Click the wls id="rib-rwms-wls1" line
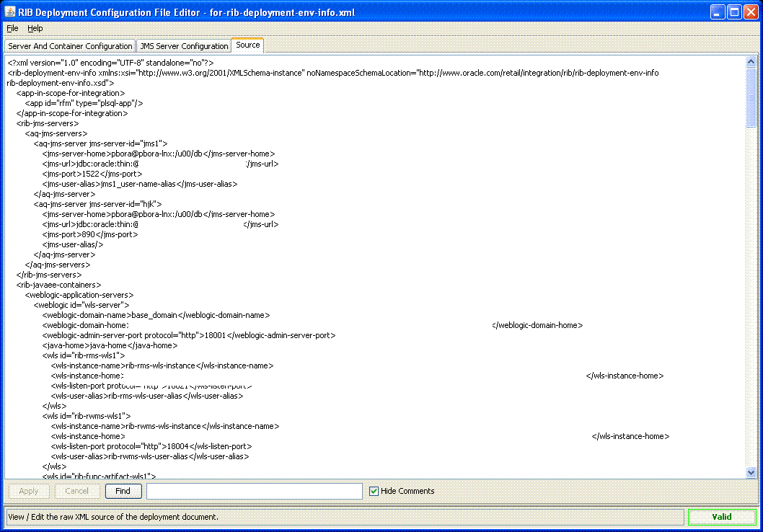 pos(86,416)
